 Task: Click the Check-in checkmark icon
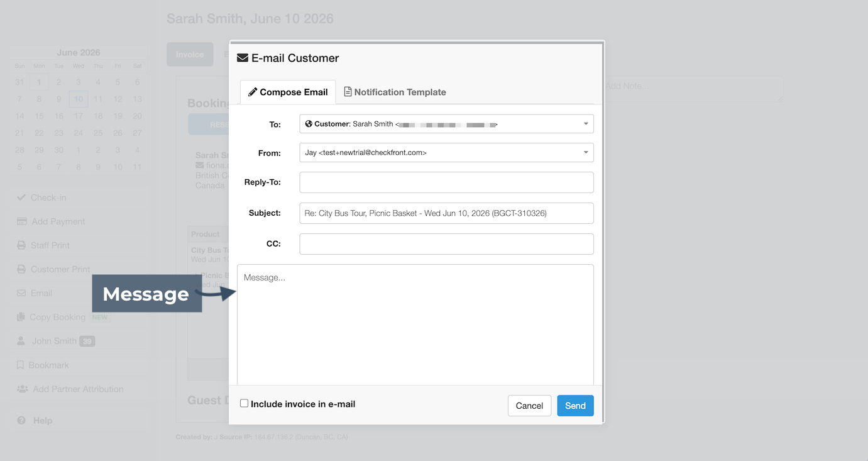21,197
